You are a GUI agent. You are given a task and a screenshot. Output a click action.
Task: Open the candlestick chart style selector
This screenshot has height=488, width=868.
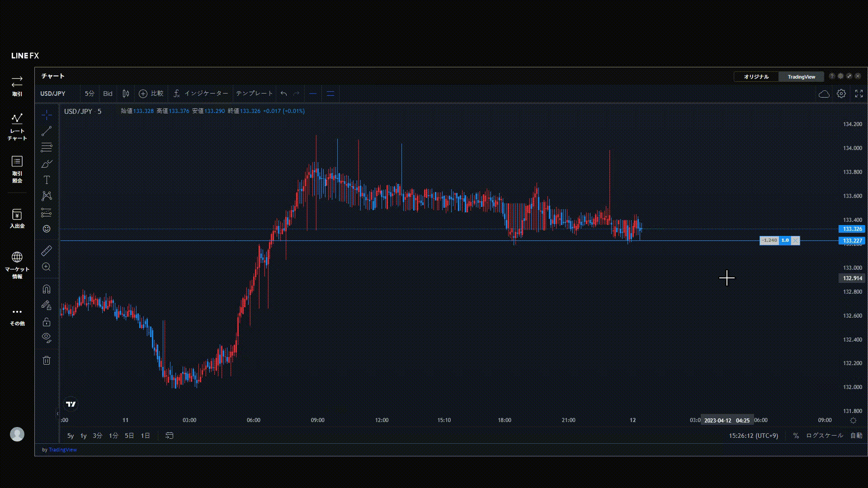(x=126, y=94)
